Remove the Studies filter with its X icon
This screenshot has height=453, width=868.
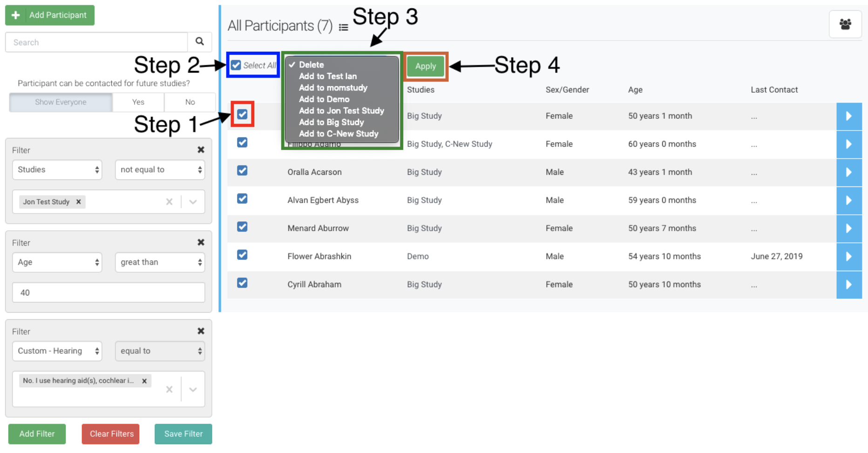(x=201, y=150)
